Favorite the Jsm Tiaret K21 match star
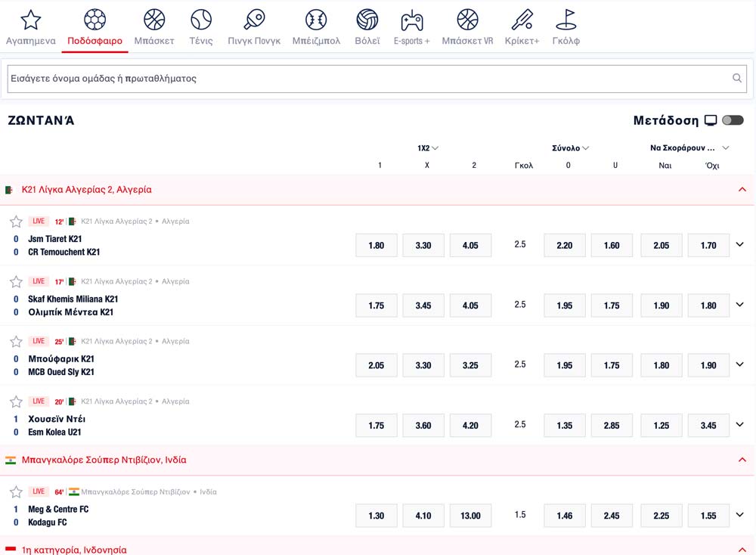 pyautogui.click(x=16, y=222)
